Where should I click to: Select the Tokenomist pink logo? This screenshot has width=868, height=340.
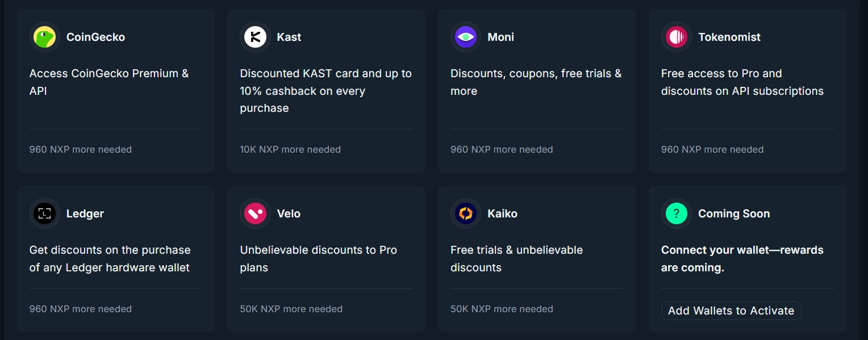(676, 37)
